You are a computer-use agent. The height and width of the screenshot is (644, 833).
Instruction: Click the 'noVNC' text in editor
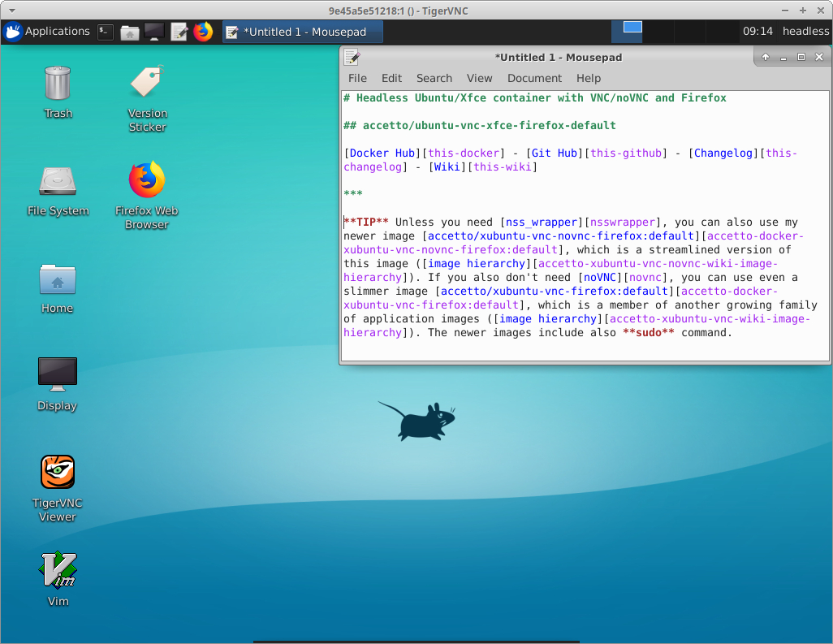click(x=600, y=278)
